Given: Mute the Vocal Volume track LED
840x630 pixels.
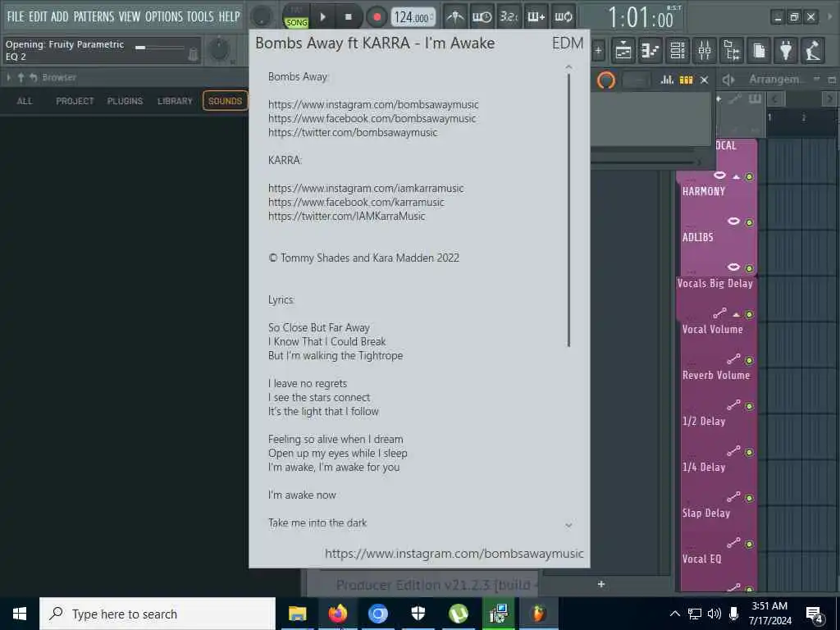Looking at the screenshot, I should click(749, 361).
